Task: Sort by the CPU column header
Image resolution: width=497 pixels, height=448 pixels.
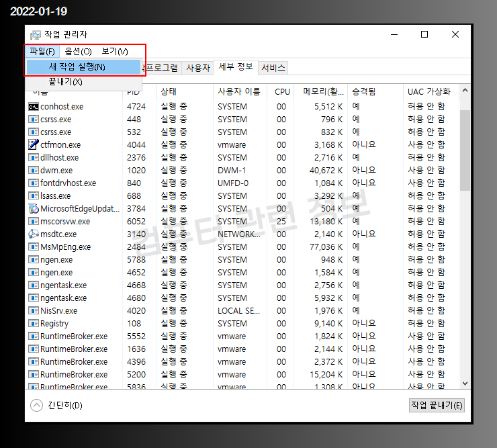Action: (281, 91)
